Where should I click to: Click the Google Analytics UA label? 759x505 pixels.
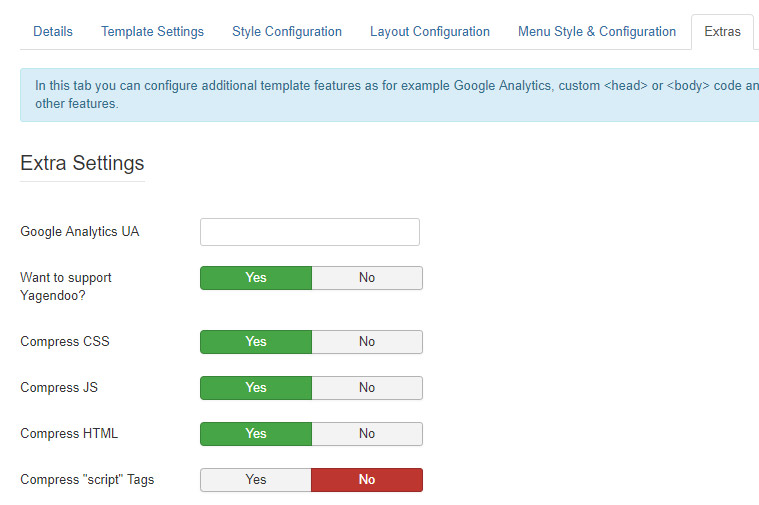[x=80, y=232]
